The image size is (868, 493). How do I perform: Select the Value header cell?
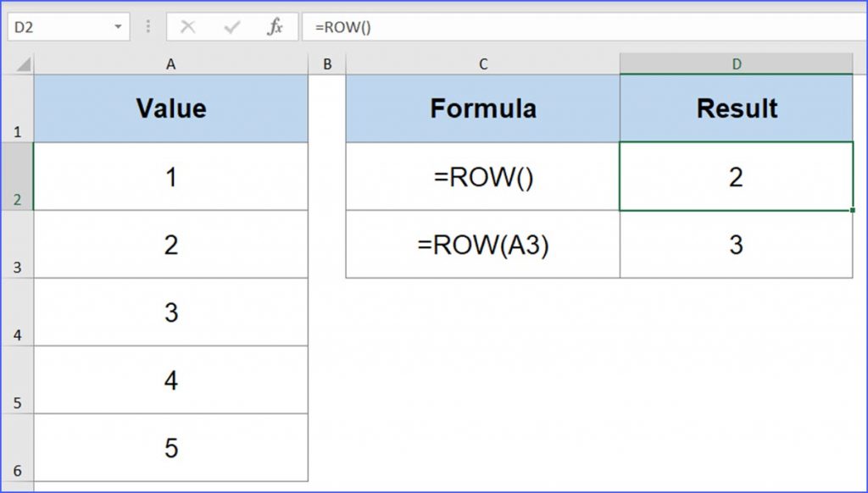[171, 108]
